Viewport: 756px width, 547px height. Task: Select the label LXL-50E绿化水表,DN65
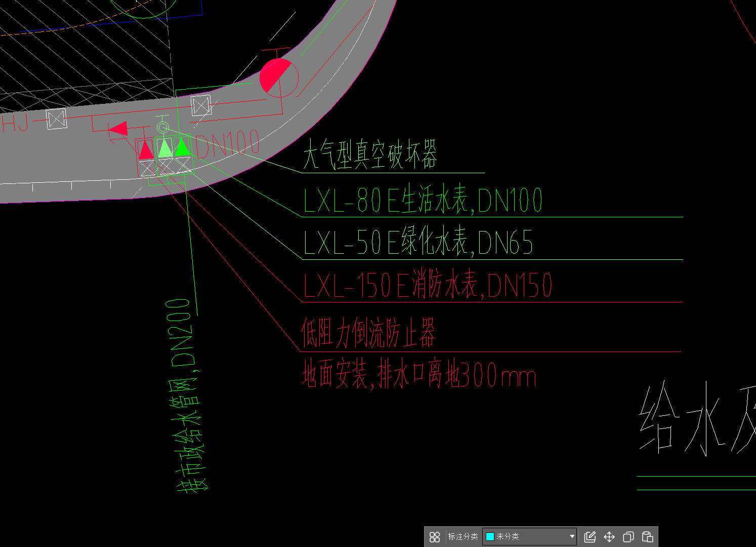(x=418, y=242)
